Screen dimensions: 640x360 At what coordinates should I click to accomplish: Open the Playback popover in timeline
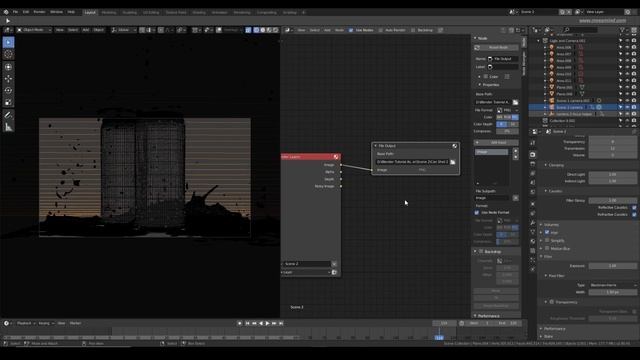point(25,323)
